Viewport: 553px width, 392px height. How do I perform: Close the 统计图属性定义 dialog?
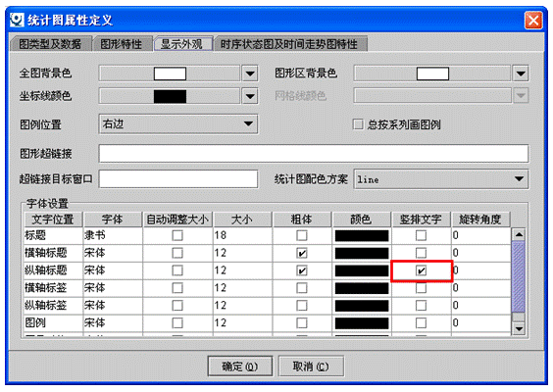[x=533, y=20]
